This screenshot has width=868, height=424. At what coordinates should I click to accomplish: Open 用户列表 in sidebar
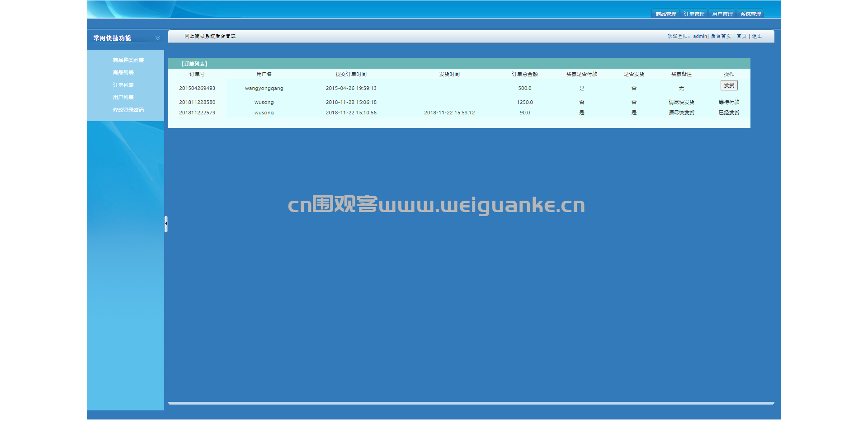click(x=123, y=97)
